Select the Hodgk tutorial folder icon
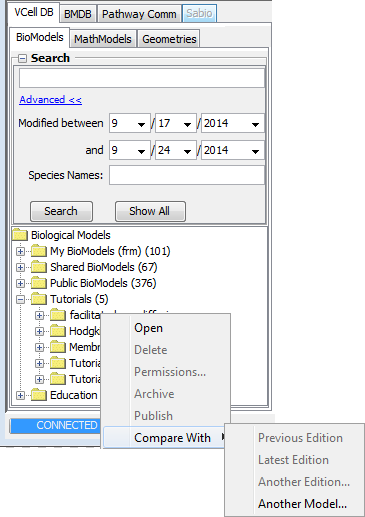Screen dimensions: 365x517 58,331
